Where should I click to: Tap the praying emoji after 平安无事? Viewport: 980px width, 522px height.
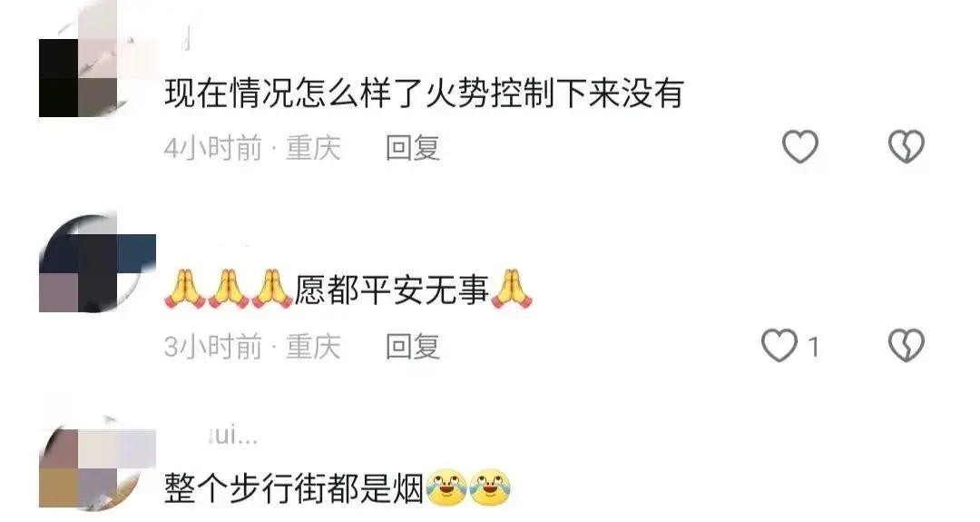tap(511, 290)
